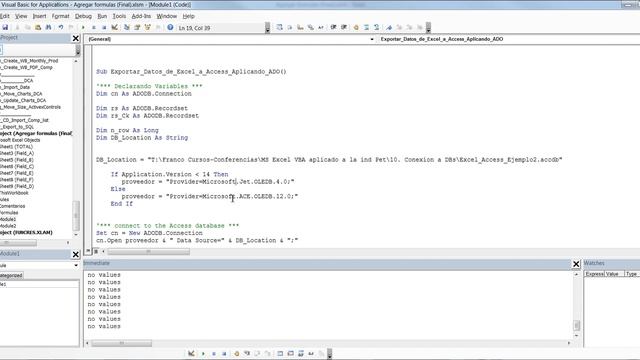
Task: Open the procedure dropdown showing Exportar_Datos_de_Excel_a_Access_Aplicando_ADO
Action: (x=509, y=39)
